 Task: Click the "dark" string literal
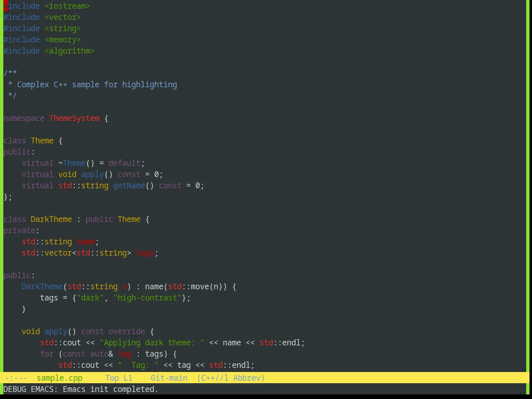[x=90, y=298]
